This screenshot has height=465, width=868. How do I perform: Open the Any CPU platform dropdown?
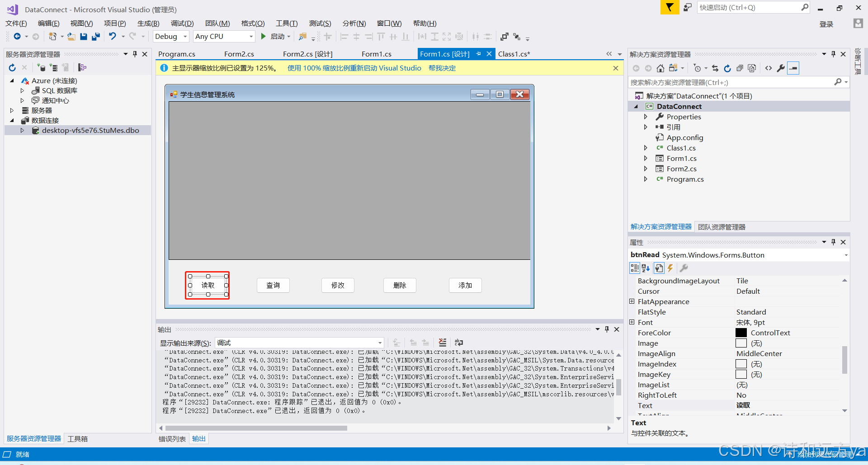[224, 37]
